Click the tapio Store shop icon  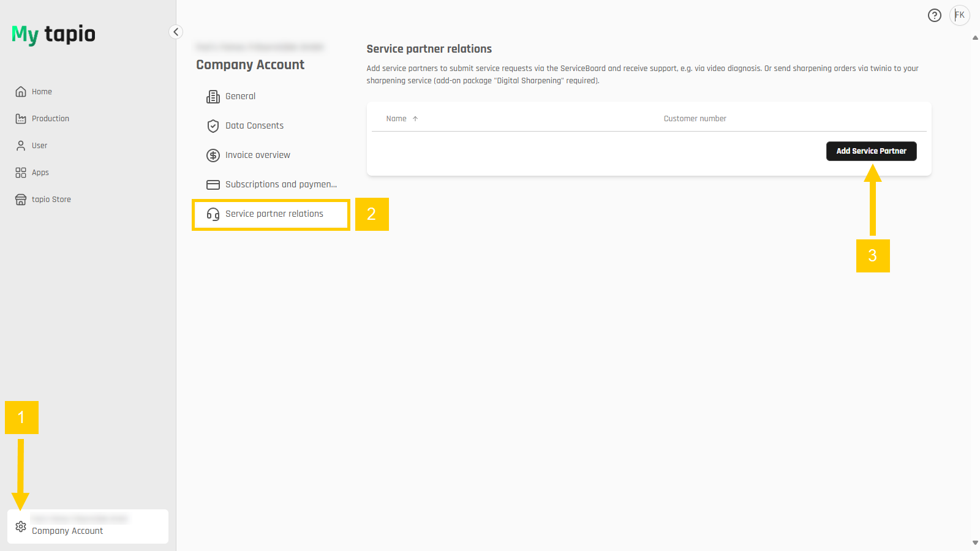pyautogui.click(x=21, y=200)
